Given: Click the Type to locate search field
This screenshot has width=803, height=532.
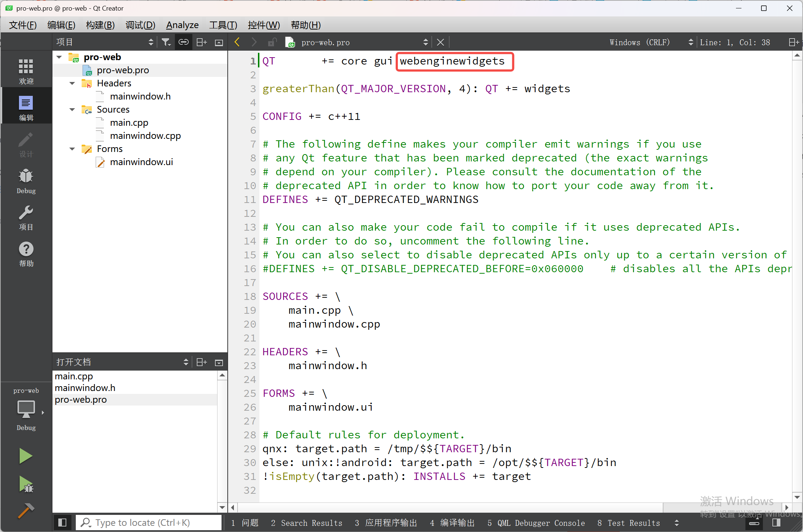Looking at the screenshot, I should (x=149, y=523).
